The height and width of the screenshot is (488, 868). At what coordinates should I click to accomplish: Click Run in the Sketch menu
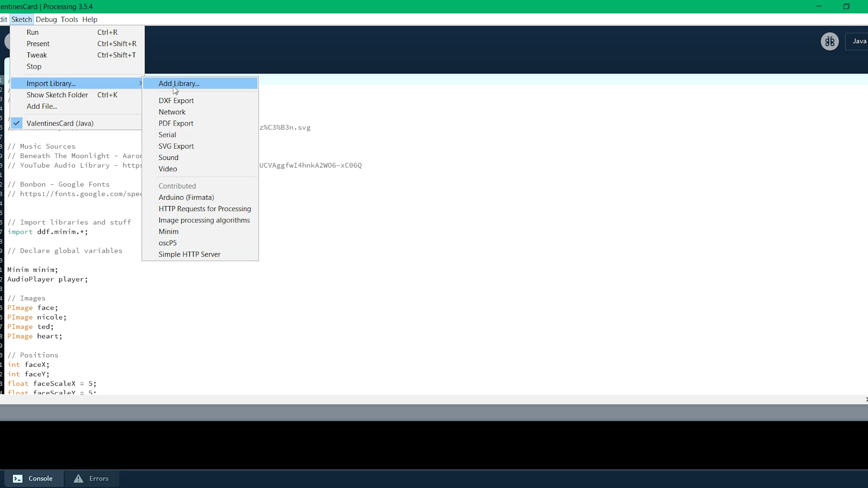coord(33,33)
